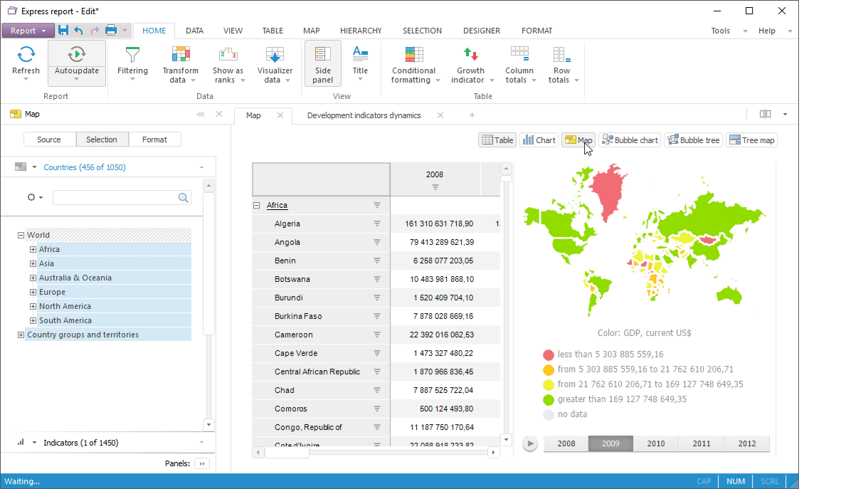The width and height of the screenshot is (868, 489).
Task: Switch view to Bubble chart
Action: (630, 140)
